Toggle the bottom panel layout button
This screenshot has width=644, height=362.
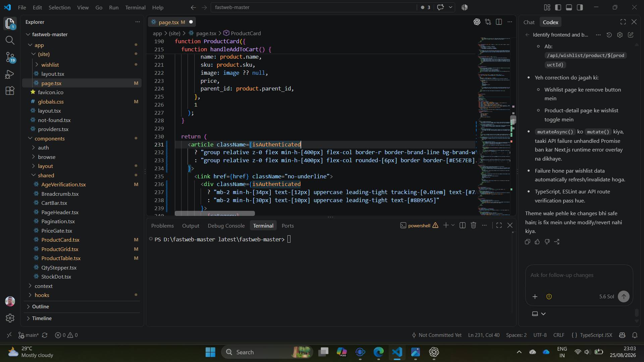[x=569, y=7]
